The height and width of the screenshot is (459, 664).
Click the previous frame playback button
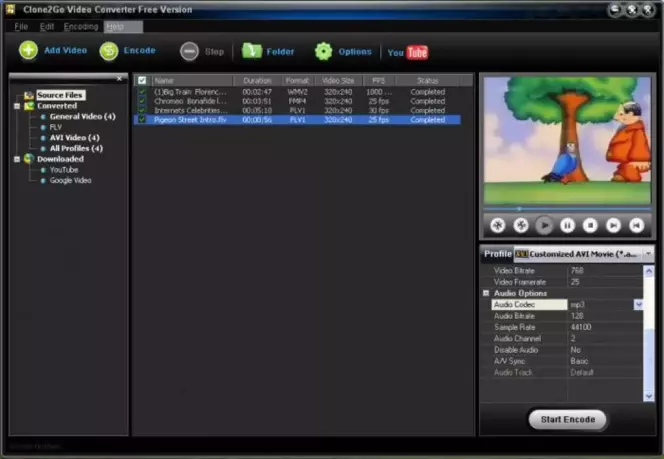pyautogui.click(x=636, y=225)
